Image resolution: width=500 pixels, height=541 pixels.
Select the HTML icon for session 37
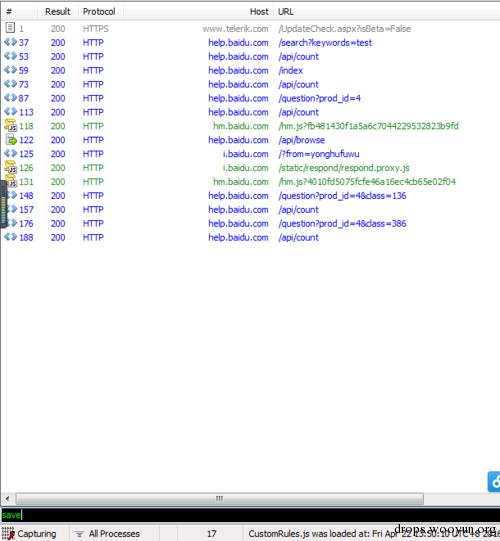10,42
